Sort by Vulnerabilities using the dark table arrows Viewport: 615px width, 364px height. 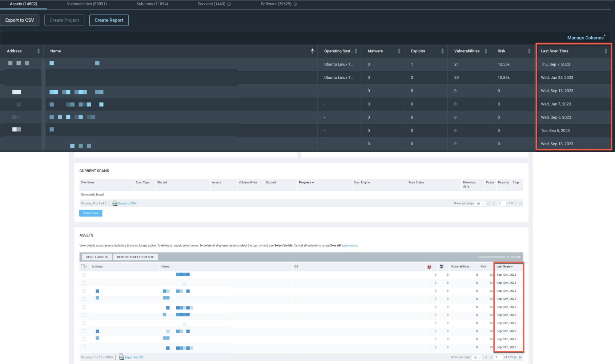486,51
